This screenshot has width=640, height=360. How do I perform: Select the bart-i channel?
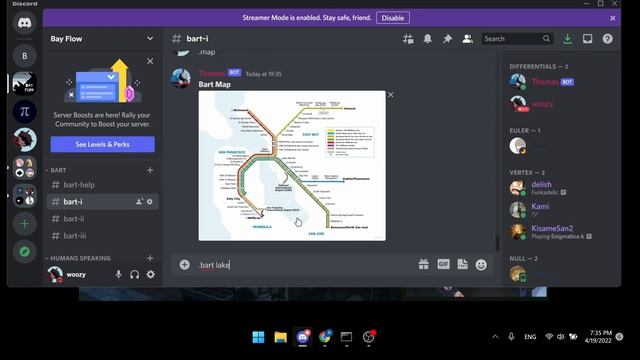coord(102,202)
